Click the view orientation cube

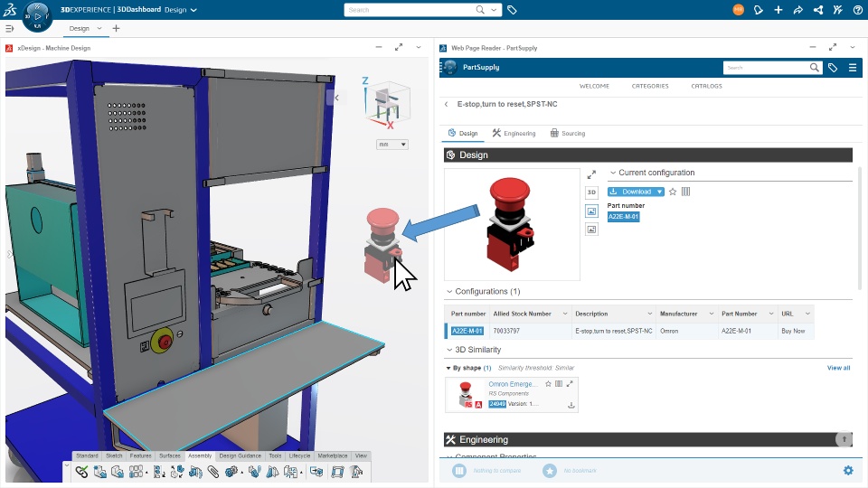pos(388,102)
